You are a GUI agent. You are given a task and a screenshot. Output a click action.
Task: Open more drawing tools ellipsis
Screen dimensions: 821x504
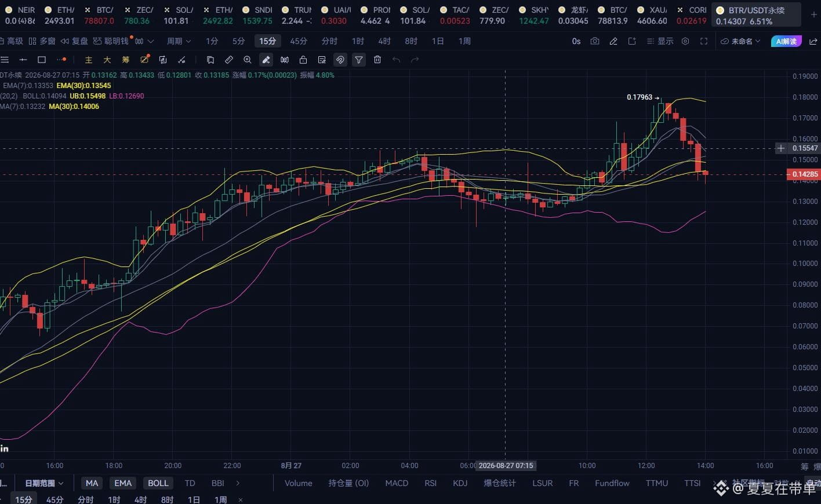[x=61, y=60]
